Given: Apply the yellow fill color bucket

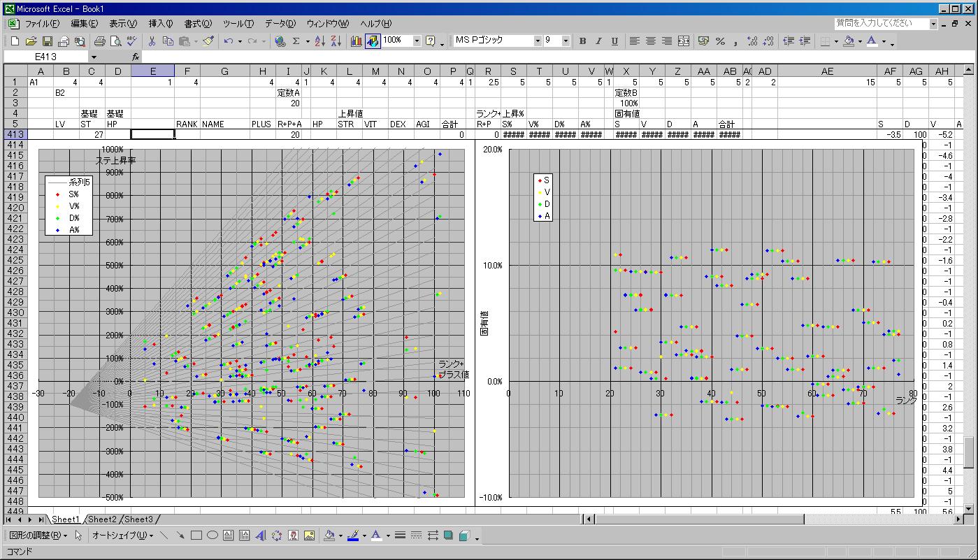Looking at the screenshot, I should click(849, 41).
